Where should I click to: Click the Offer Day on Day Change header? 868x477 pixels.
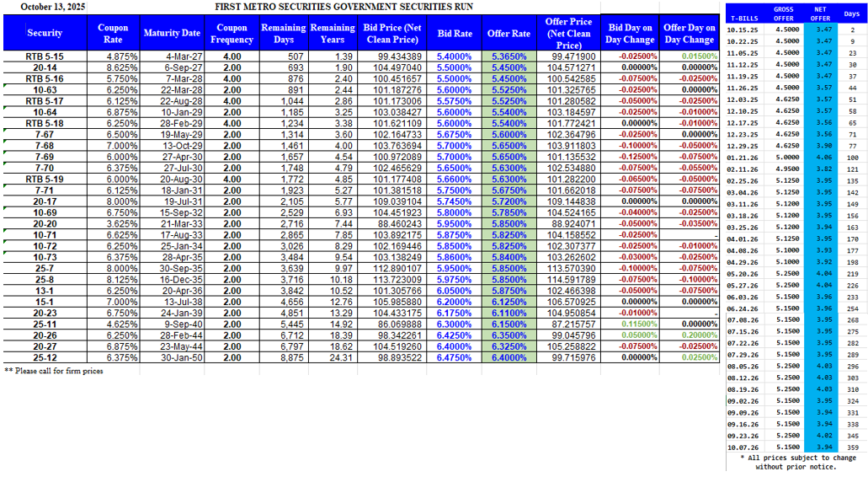[x=690, y=33]
